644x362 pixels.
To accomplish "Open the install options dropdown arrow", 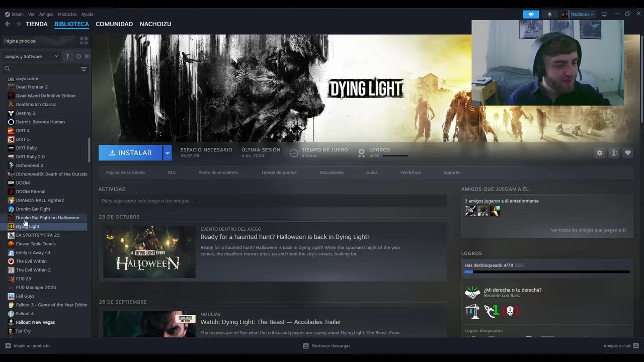I will 167,153.
